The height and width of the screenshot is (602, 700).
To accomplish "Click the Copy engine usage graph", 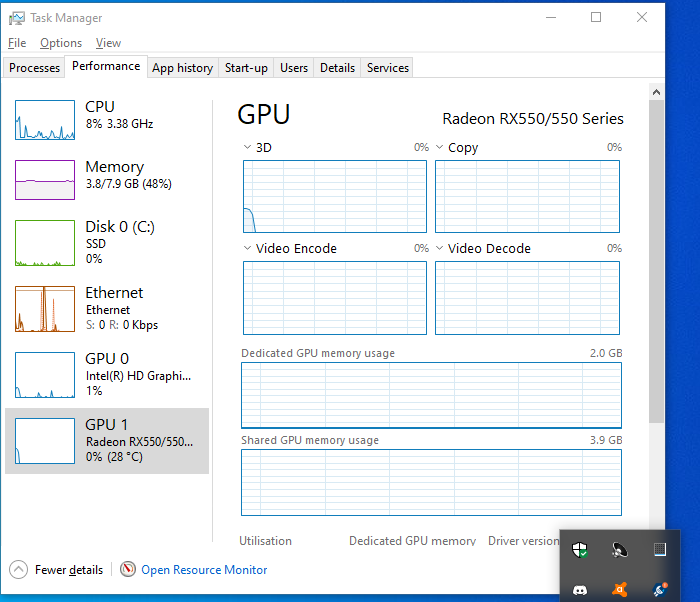I will pyautogui.click(x=527, y=196).
